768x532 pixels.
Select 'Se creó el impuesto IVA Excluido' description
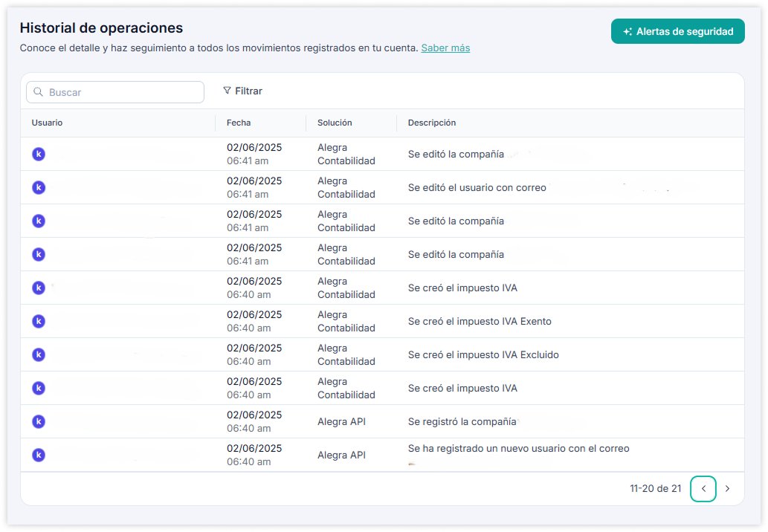(x=483, y=355)
